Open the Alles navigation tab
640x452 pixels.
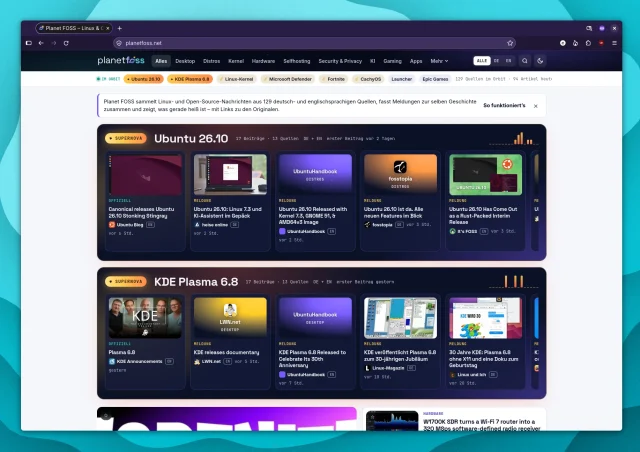click(161, 61)
